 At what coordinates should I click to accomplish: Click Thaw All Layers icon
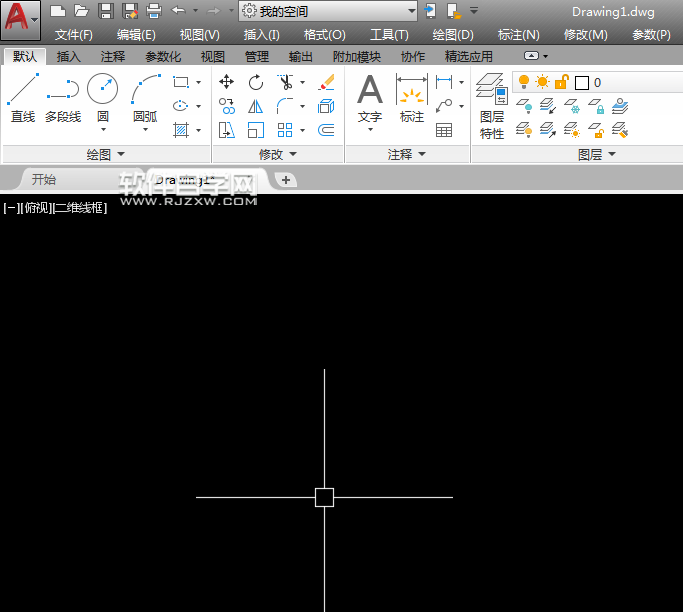572,130
